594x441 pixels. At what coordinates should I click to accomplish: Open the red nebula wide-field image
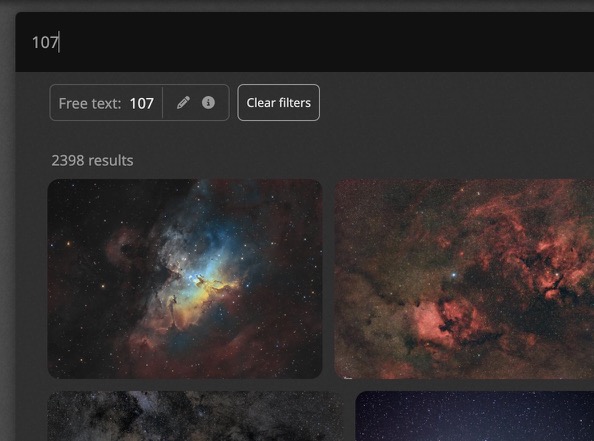pos(464,279)
